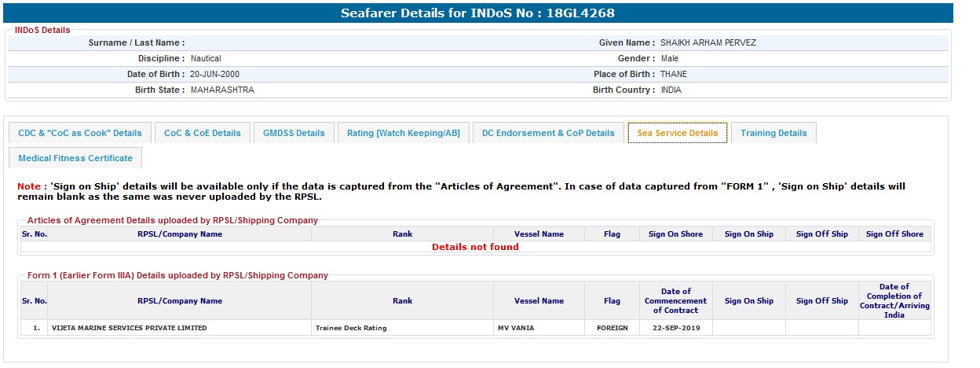Select Rating [Watch Keeping/AB] tab
Viewport: 980px width, 368px height.
(x=404, y=133)
